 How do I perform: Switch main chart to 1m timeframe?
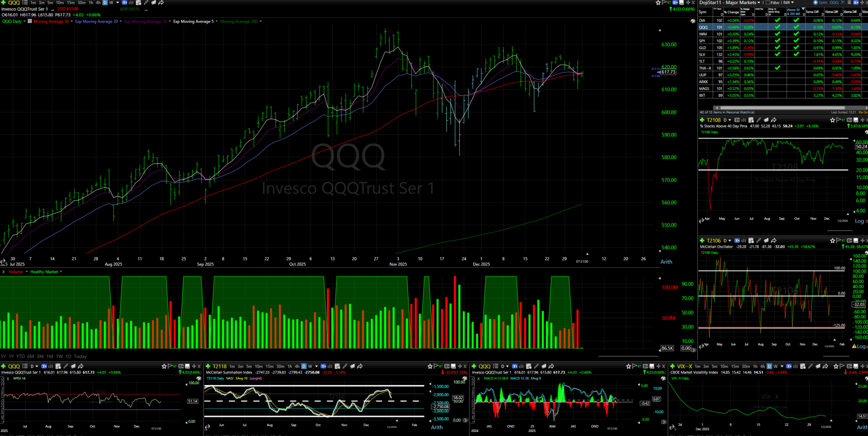pos(33,3)
